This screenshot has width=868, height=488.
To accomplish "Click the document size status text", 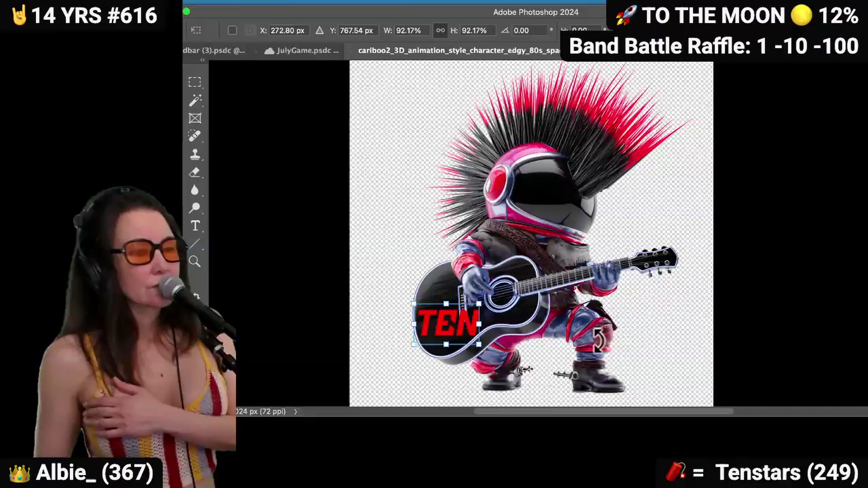I will pos(261,412).
